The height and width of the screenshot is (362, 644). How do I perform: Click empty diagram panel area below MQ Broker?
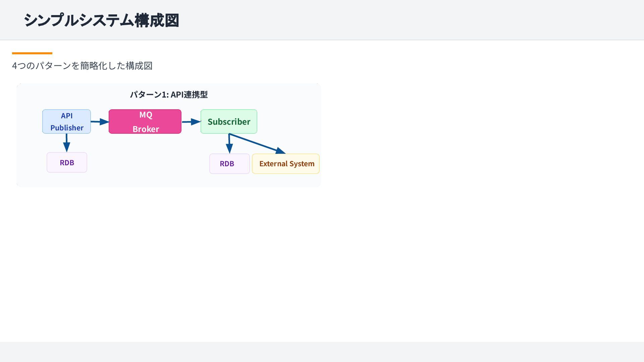(145, 161)
